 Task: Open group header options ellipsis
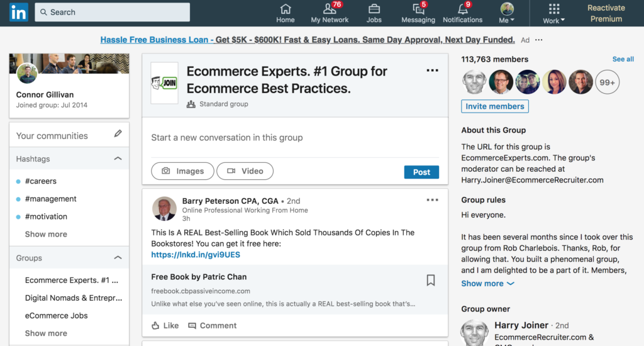[x=432, y=70]
